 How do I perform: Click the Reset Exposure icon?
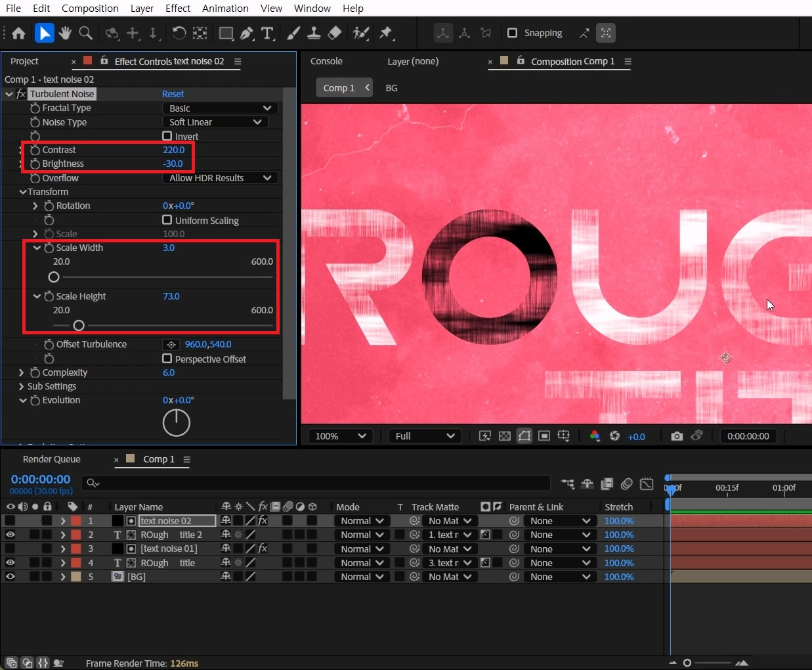click(x=614, y=436)
